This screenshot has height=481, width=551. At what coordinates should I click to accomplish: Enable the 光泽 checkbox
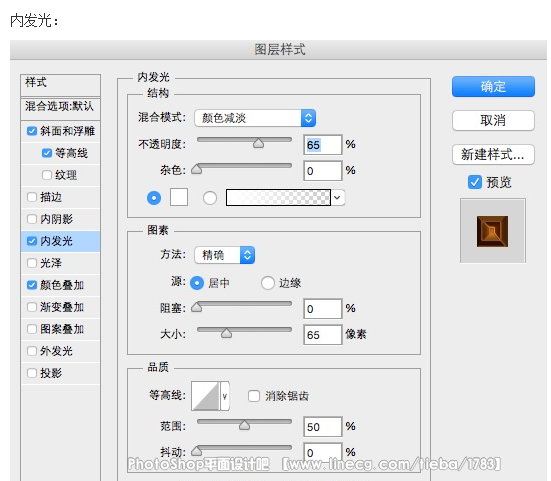32,263
